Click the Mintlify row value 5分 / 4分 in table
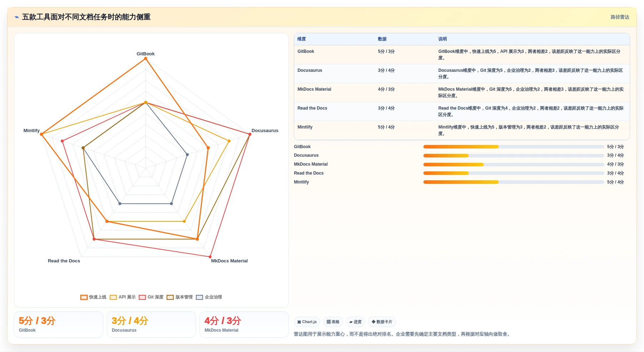 (386, 127)
